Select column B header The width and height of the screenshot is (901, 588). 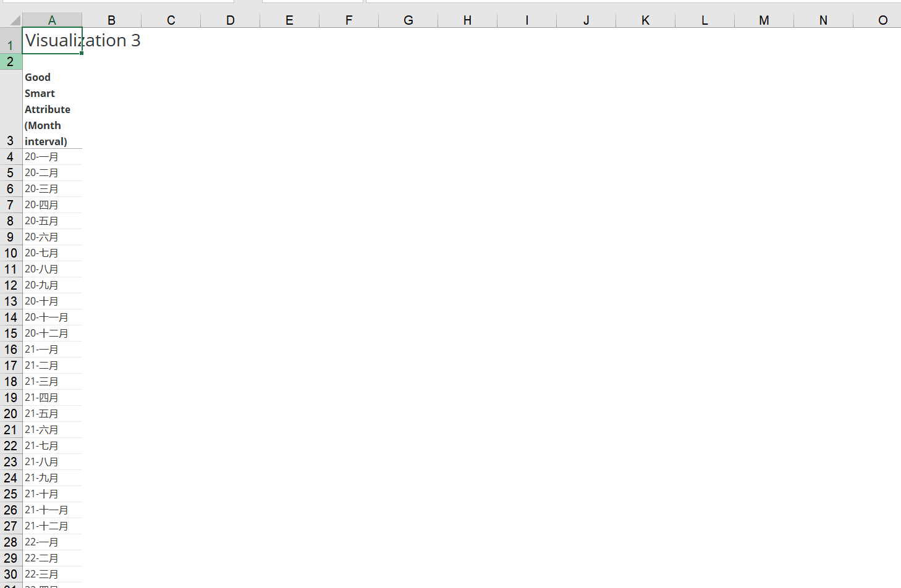point(111,20)
